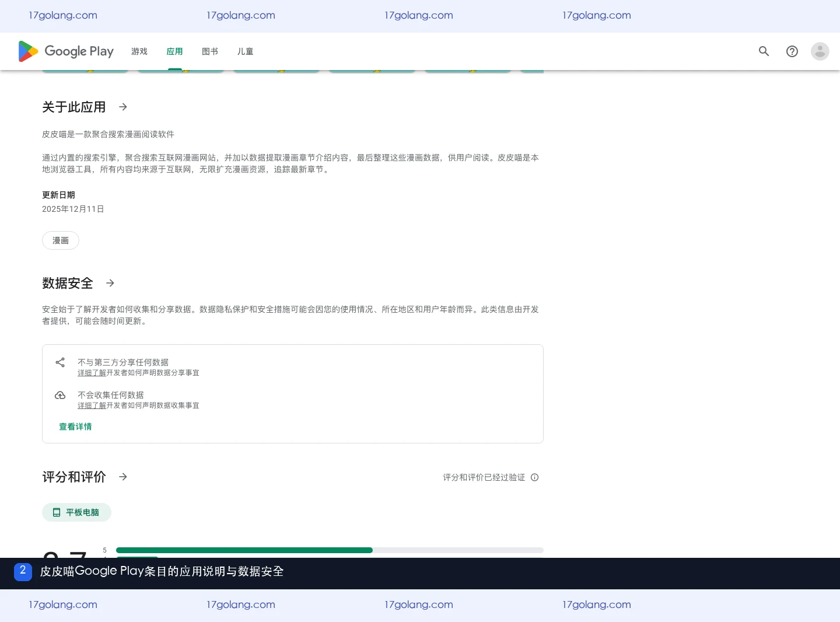Click the 更新日期 label
Viewport: 840px width, 622px height.
[x=58, y=195]
